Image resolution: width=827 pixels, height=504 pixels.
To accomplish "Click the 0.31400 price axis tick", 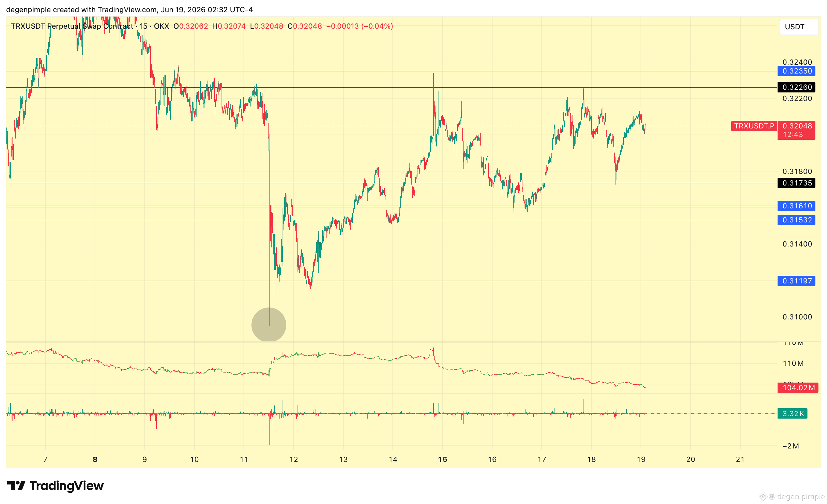I will pos(797,244).
